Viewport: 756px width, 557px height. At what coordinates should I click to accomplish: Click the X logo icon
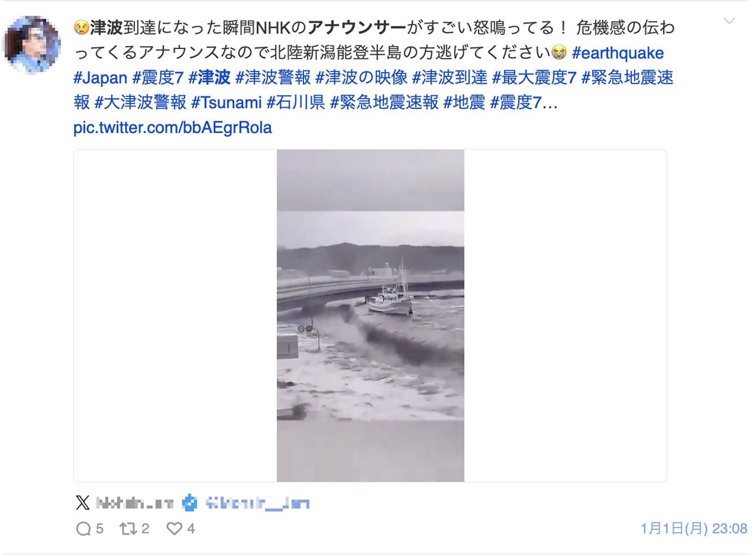82,502
